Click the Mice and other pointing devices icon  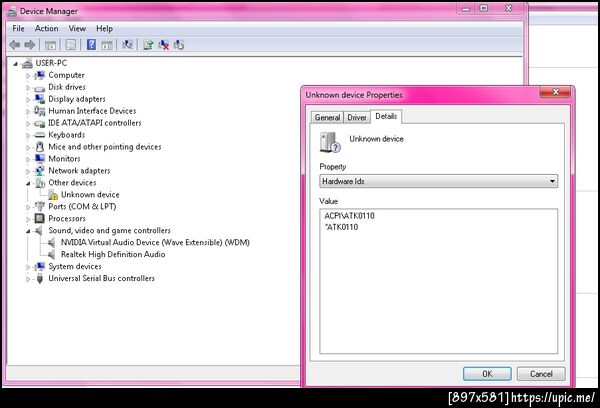[x=40, y=147]
